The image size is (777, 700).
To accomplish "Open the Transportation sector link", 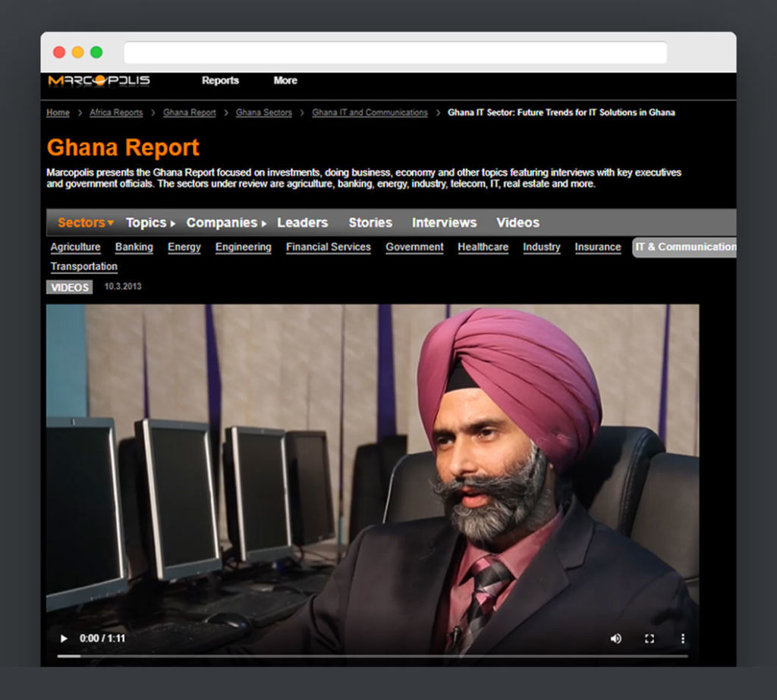I will (83, 266).
